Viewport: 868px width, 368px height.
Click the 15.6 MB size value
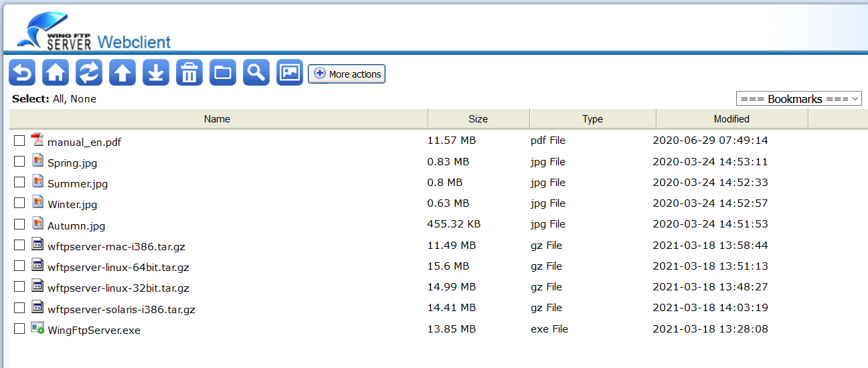tap(448, 266)
